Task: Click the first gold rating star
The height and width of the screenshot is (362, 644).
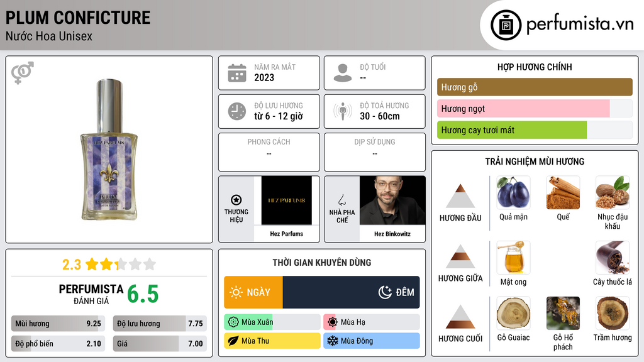Action: point(92,264)
